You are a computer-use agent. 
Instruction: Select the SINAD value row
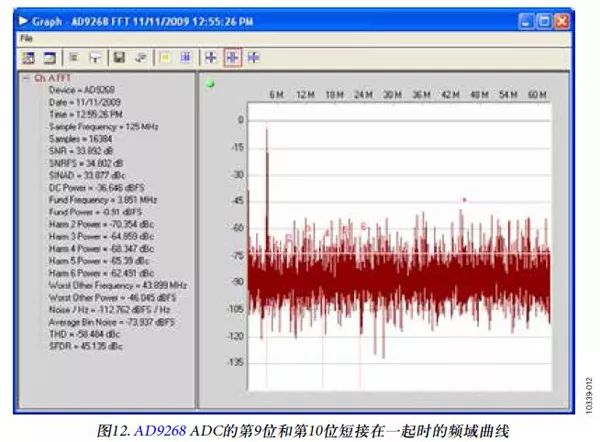tap(87, 175)
